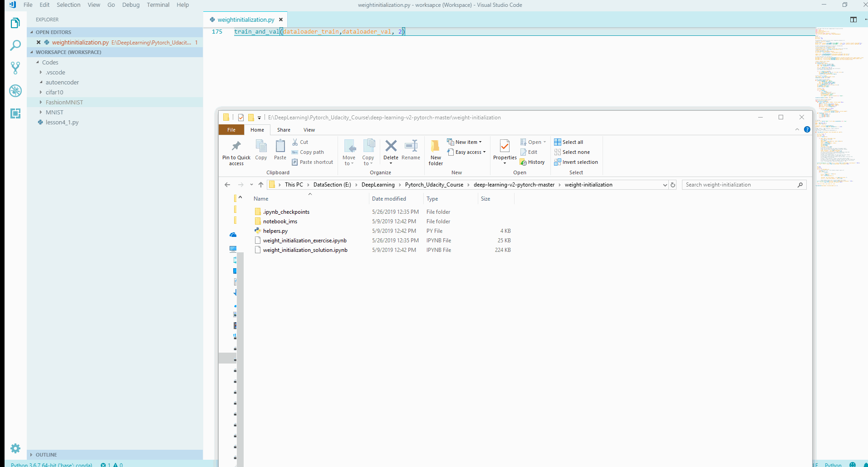Close the weightinitialization.py editor tab

(x=281, y=20)
